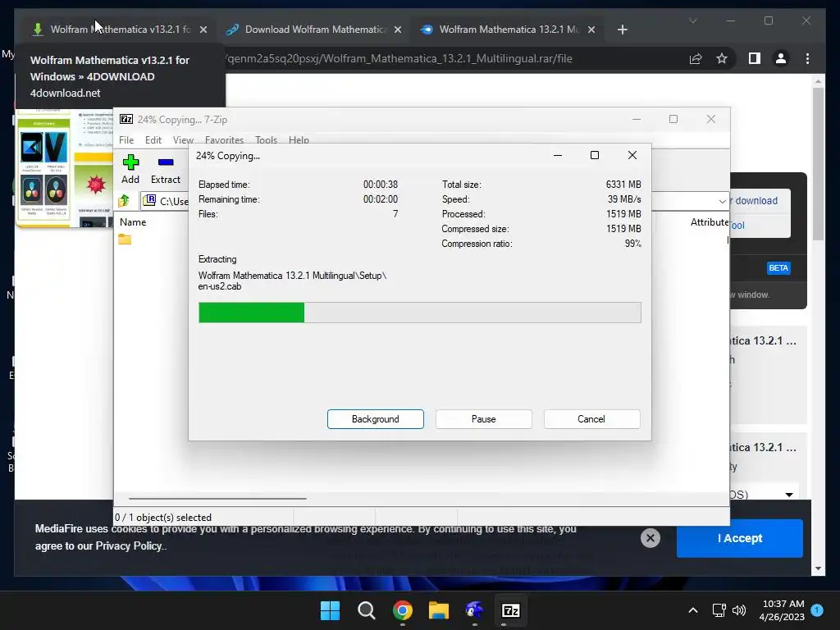840x630 pixels.
Task: Open Chrome three-dot menu
Action: (x=807, y=58)
